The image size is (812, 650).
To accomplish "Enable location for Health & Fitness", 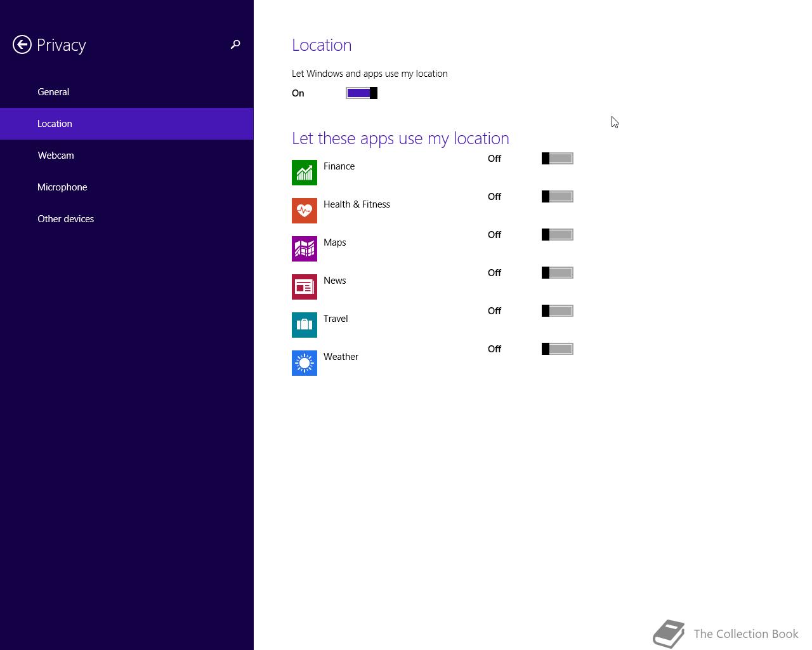I will click(558, 197).
